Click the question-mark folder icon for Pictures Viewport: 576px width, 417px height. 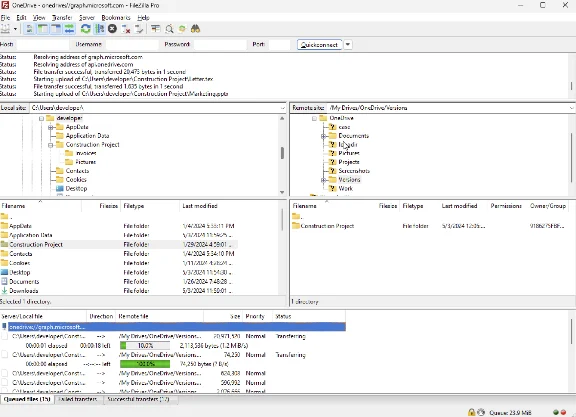click(x=332, y=153)
